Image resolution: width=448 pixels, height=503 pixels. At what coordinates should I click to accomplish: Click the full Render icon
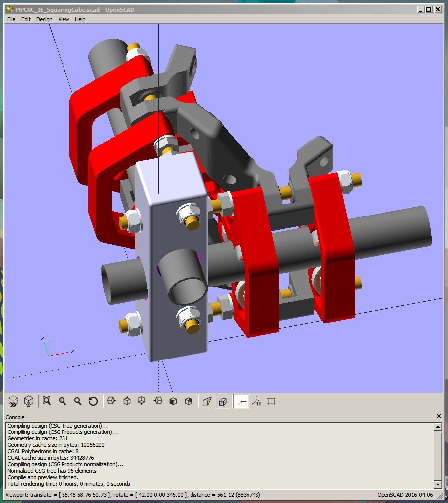pyautogui.click(x=29, y=401)
